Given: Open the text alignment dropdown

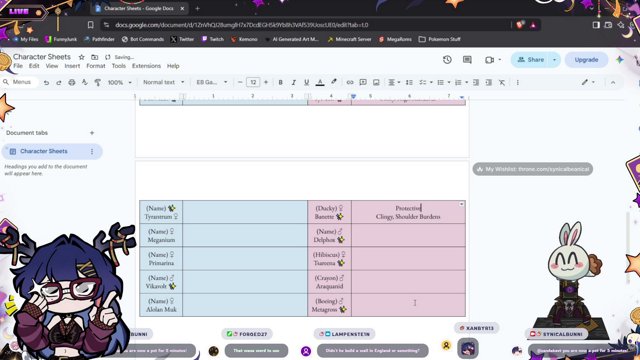Looking at the screenshot, I should (393, 82).
